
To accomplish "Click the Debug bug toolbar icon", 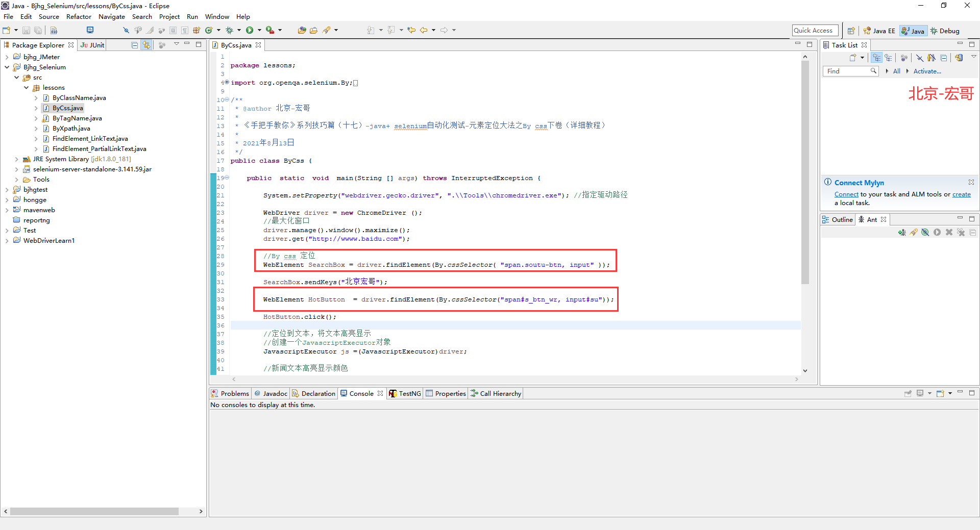I will [x=229, y=31].
